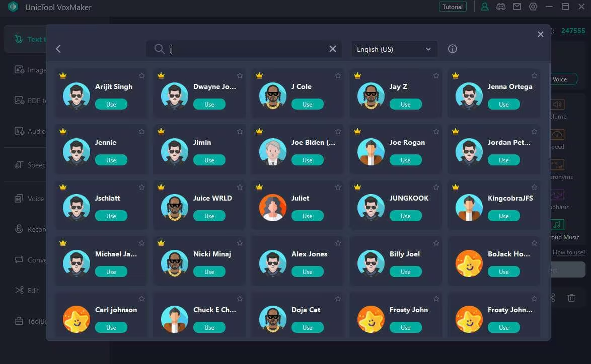Toggle favorite star for J Cole
This screenshot has height=364, width=591.
click(x=338, y=75)
